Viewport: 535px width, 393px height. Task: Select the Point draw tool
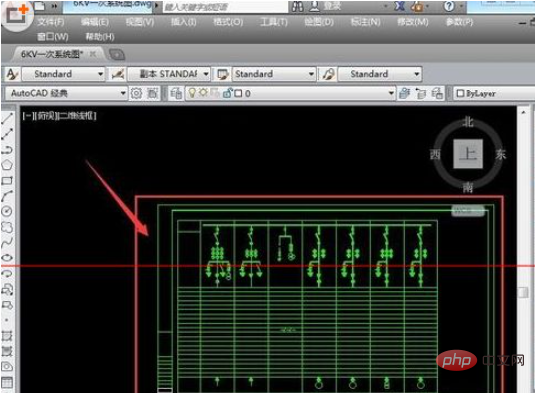point(7,320)
